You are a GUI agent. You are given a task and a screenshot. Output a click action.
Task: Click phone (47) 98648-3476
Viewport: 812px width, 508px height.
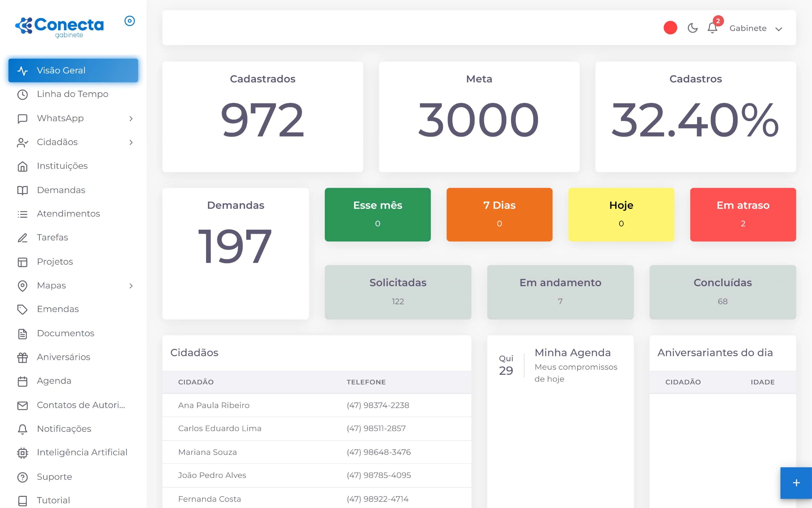coord(378,452)
